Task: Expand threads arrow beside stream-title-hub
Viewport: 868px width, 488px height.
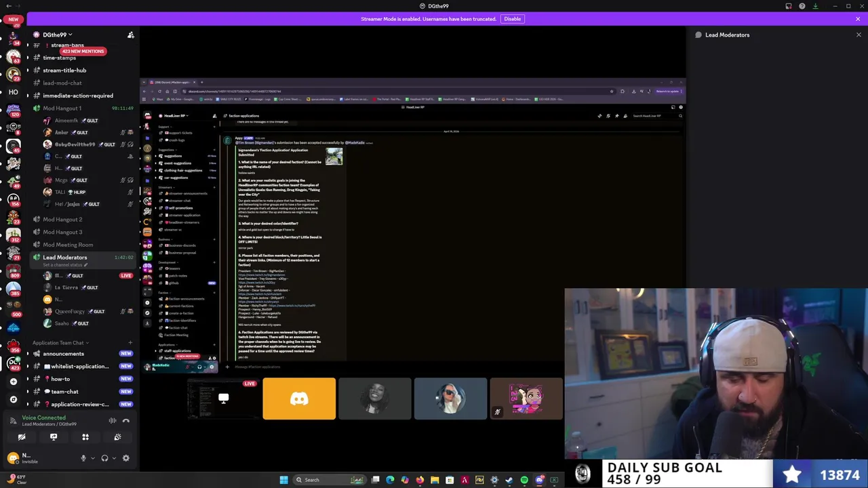Action: (x=28, y=70)
